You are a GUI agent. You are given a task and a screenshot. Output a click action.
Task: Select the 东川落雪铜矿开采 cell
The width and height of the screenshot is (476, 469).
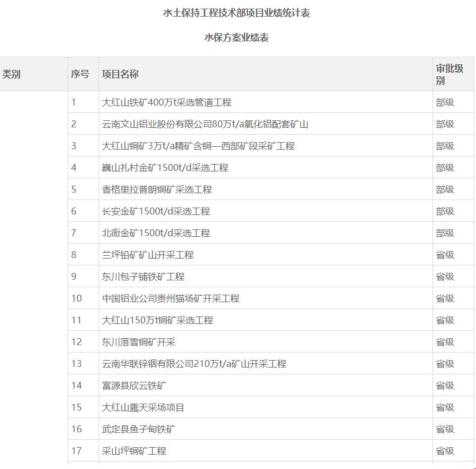(x=139, y=342)
